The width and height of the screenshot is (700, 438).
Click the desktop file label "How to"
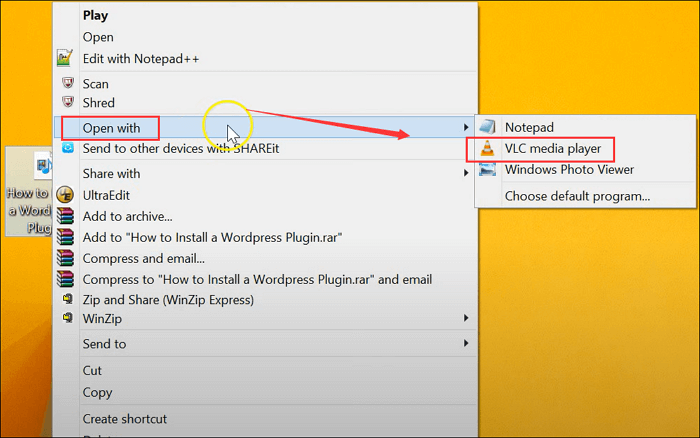[28, 193]
